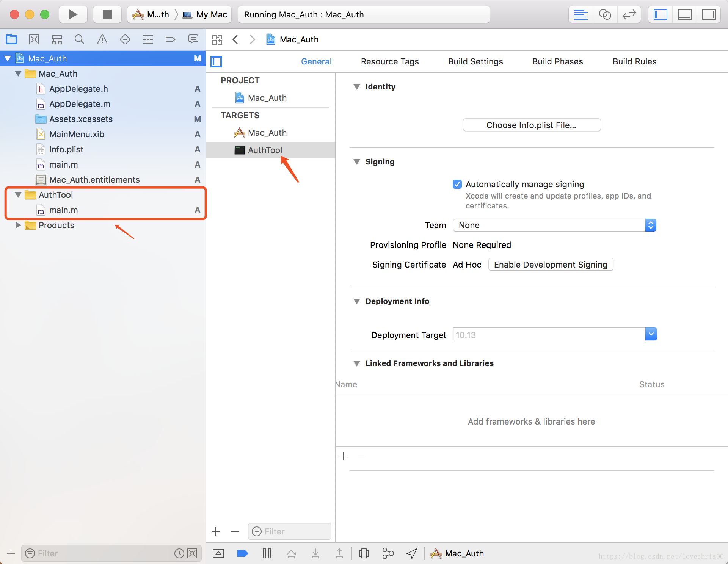The height and width of the screenshot is (564, 728).
Task: Switch to the Build Phases tab
Action: pyautogui.click(x=557, y=61)
